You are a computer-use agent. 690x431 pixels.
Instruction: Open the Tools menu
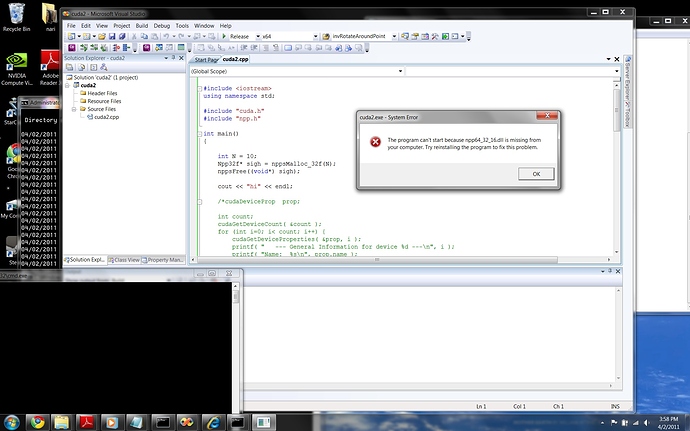click(x=182, y=26)
